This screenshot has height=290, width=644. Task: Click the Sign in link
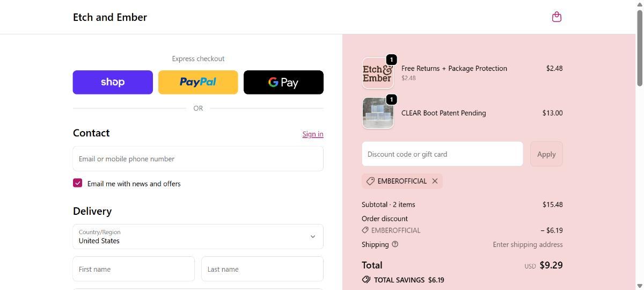312,134
